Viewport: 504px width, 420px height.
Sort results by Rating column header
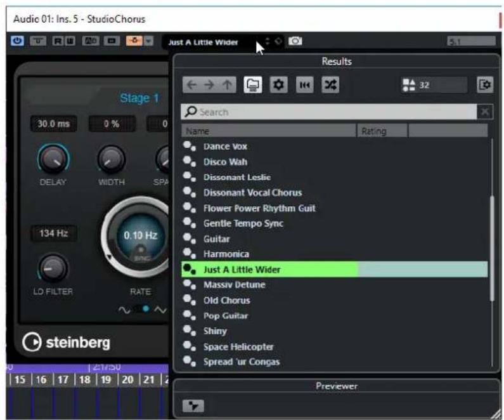[382, 131]
